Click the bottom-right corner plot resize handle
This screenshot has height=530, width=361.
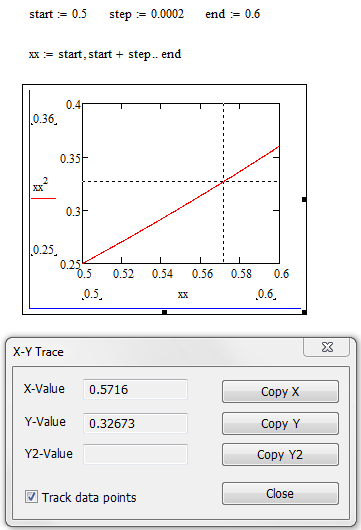[x=304, y=312]
